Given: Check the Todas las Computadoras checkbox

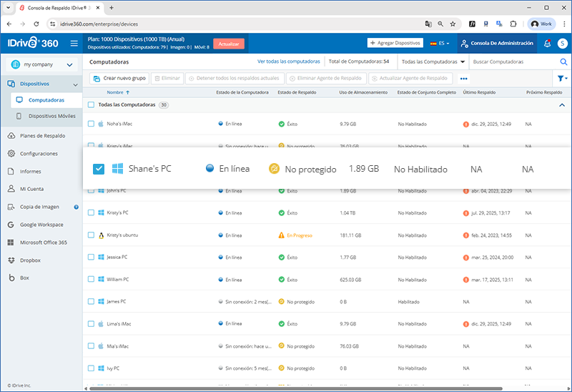Looking at the screenshot, I should (91, 105).
